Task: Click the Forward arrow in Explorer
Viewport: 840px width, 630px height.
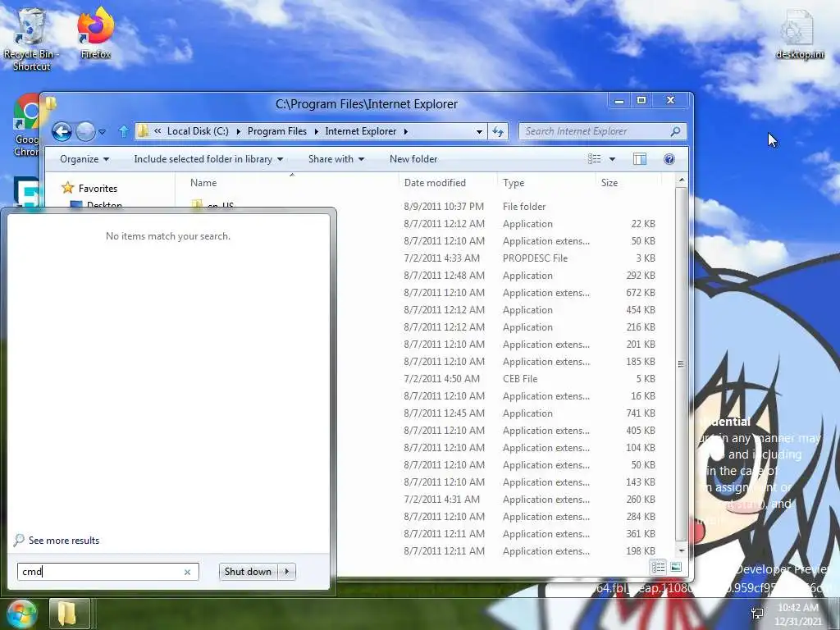Action: coord(85,131)
